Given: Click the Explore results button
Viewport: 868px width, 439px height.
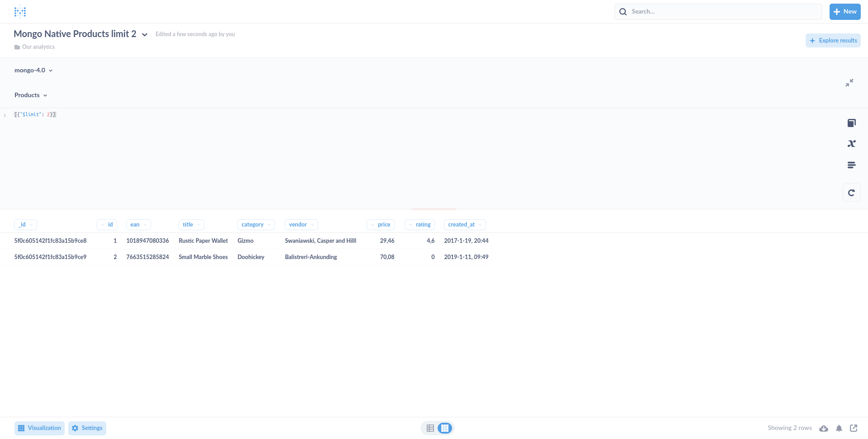Looking at the screenshot, I should point(833,40).
